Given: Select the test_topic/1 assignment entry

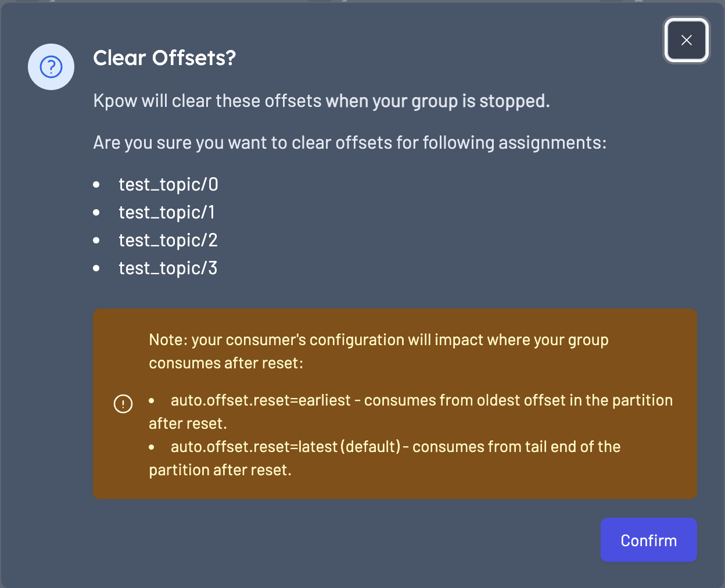Looking at the screenshot, I should 167,213.
